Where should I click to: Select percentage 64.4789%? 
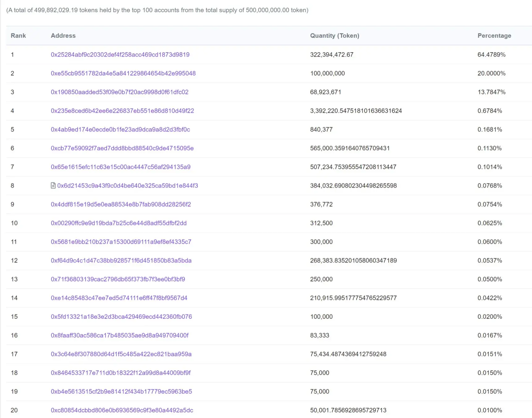(x=492, y=54)
